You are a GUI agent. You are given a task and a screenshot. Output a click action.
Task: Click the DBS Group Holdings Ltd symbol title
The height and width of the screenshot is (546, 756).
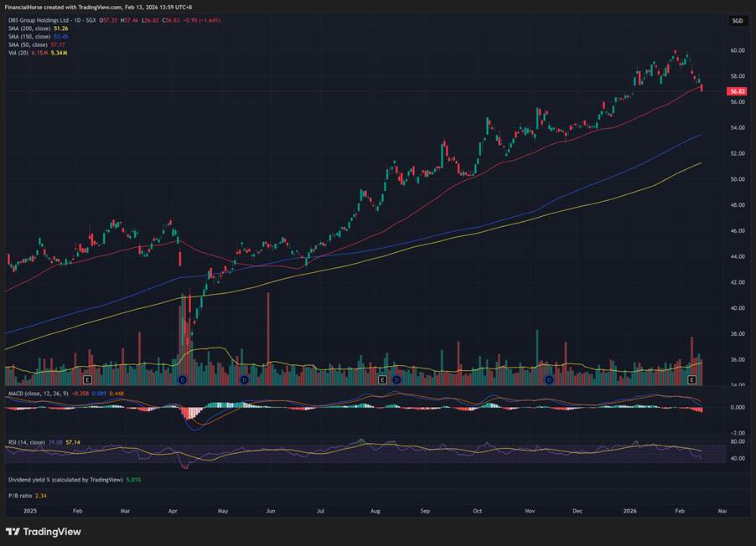pyautogui.click(x=35, y=20)
